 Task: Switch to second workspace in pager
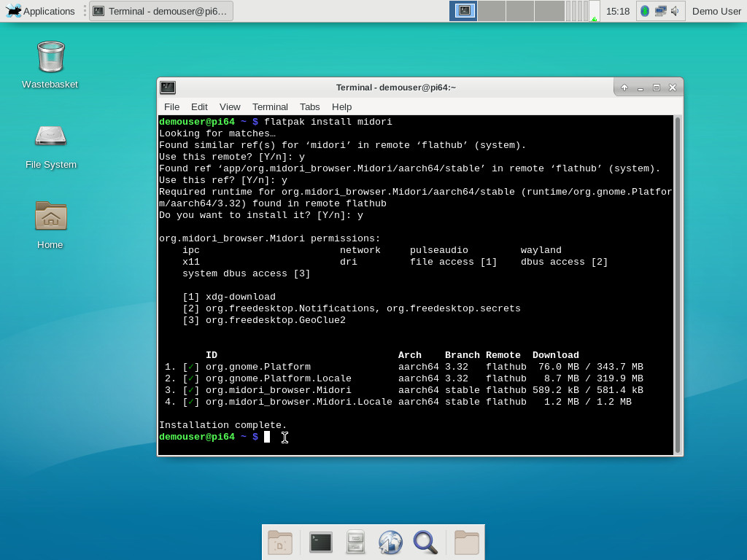point(492,11)
